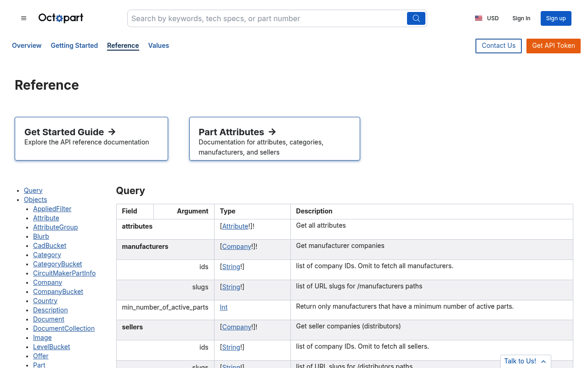Click the sellers field name cell
588x368 pixels.
(x=165, y=330)
